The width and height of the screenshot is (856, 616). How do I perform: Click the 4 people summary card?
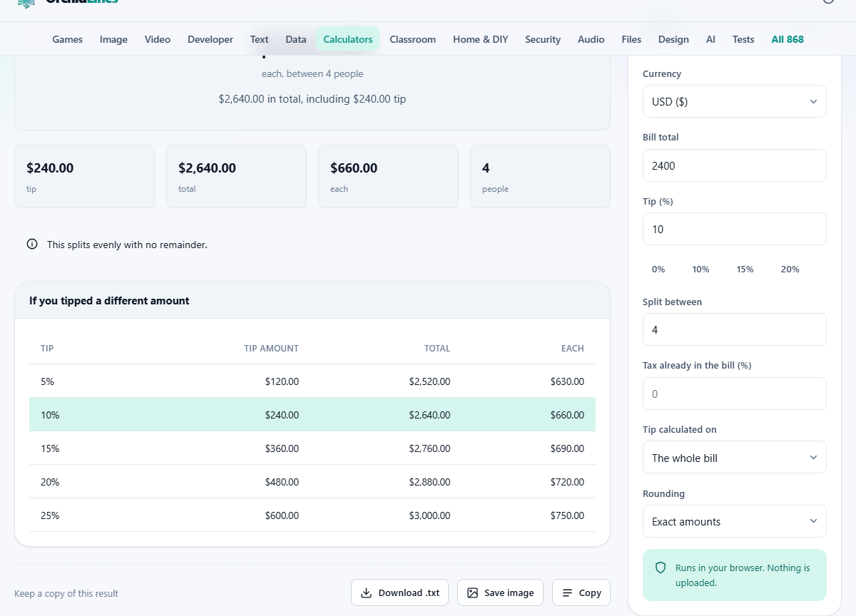540,177
